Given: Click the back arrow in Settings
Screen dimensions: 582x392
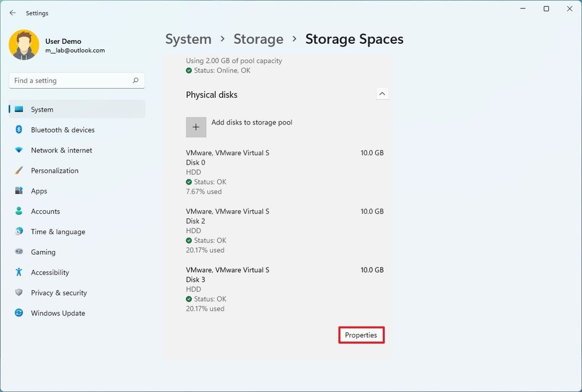Looking at the screenshot, I should coord(13,12).
